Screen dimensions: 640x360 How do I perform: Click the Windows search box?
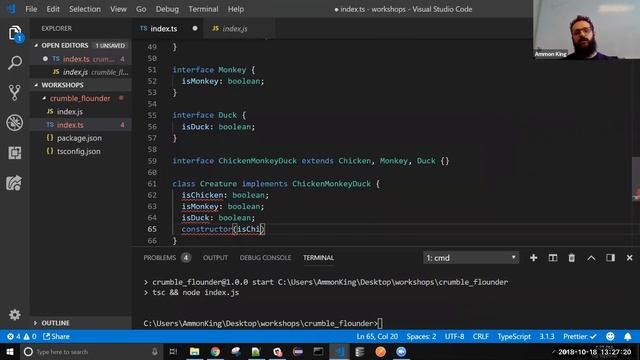click(91, 351)
